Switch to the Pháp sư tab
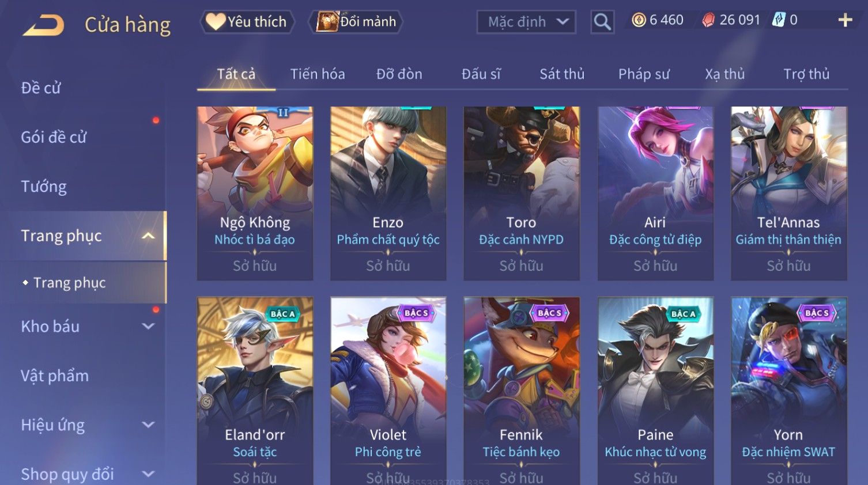This screenshot has height=485, width=868. pyautogui.click(x=644, y=74)
